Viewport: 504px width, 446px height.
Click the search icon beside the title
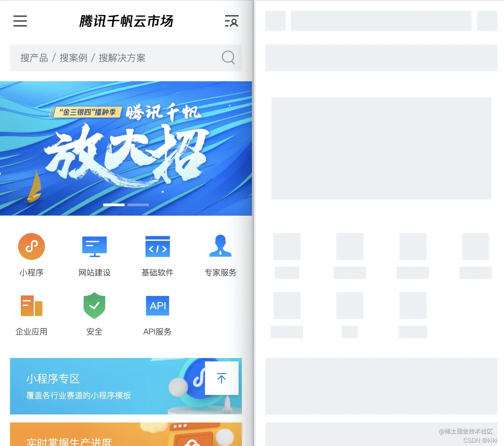232,21
